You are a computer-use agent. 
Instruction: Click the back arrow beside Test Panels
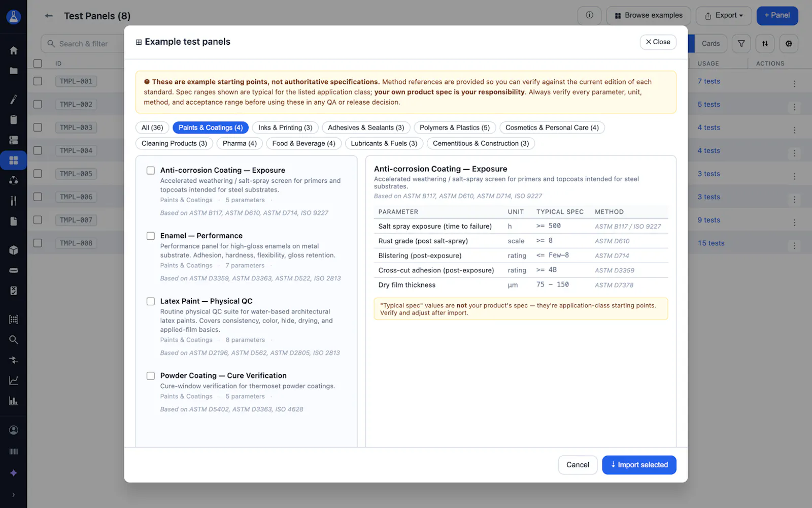49,16
